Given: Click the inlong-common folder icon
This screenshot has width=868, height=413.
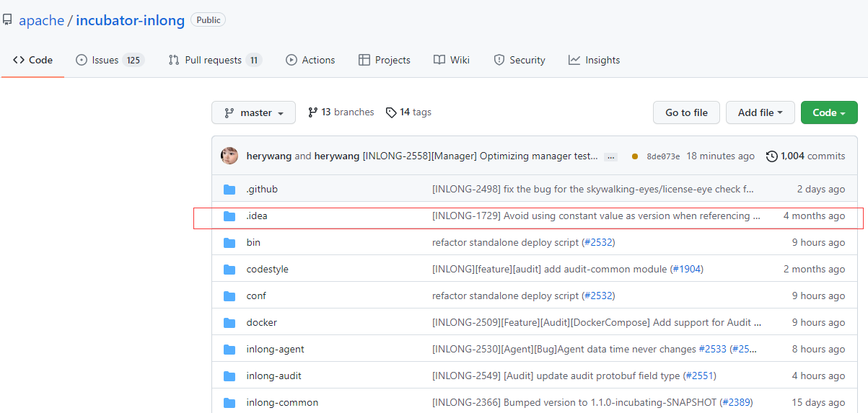Looking at the screenshot, I should click(229, 403).
